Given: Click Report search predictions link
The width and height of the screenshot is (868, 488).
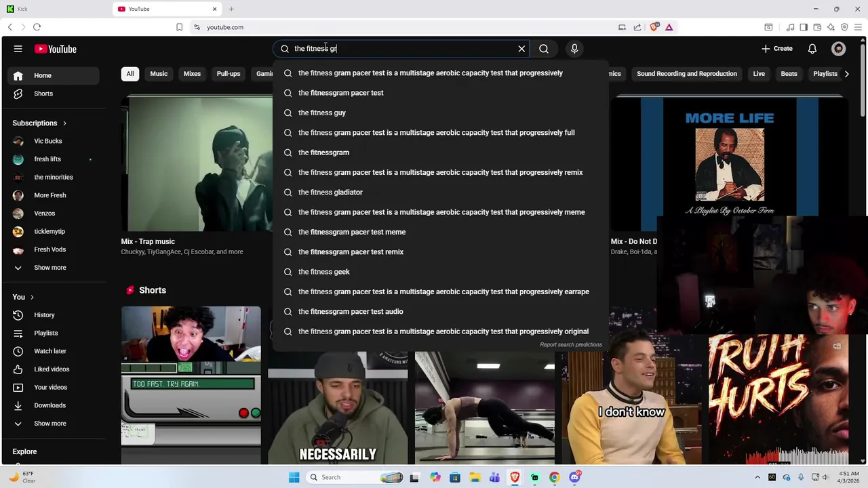Looking at the screenshot, I should 571,345.
